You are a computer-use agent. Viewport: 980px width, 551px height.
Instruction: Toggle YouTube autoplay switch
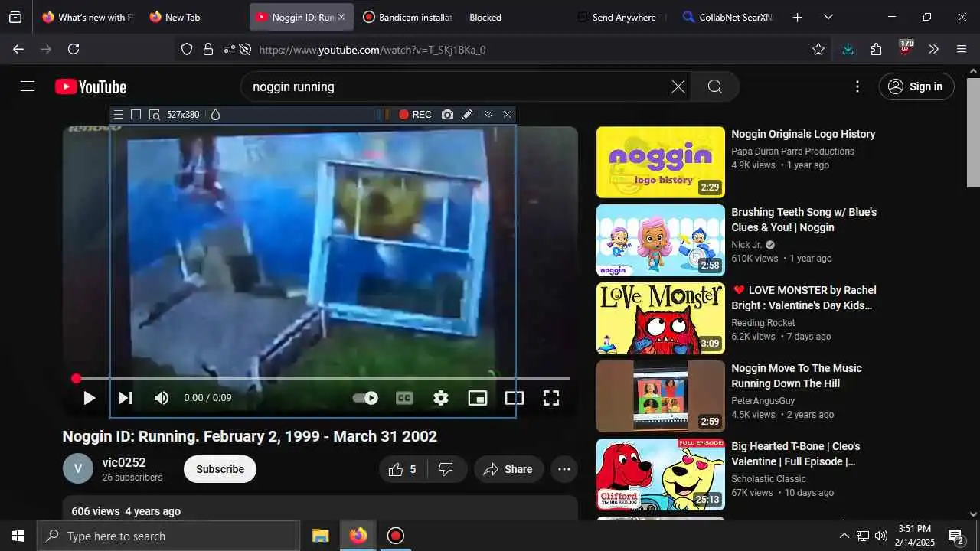pos(365,398)
